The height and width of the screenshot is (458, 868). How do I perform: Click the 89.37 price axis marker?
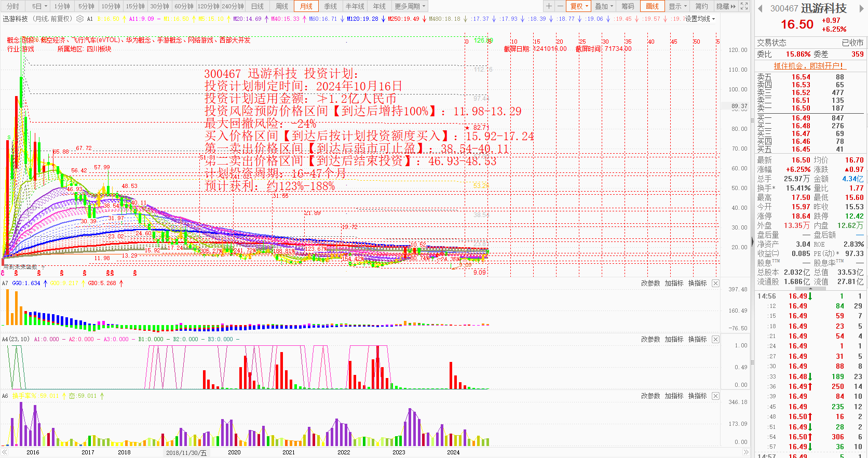click(739, 106)
